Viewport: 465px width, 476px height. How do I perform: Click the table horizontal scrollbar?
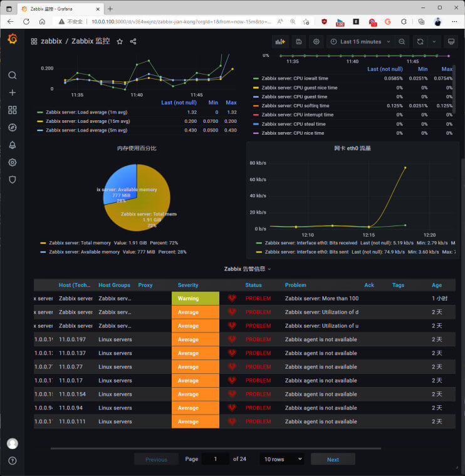(x=216, y=448)
